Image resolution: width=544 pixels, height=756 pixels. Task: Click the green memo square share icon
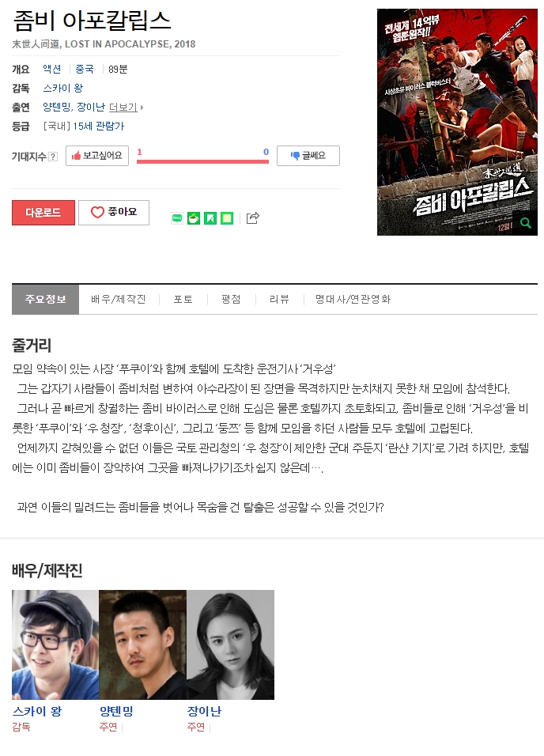227,218
